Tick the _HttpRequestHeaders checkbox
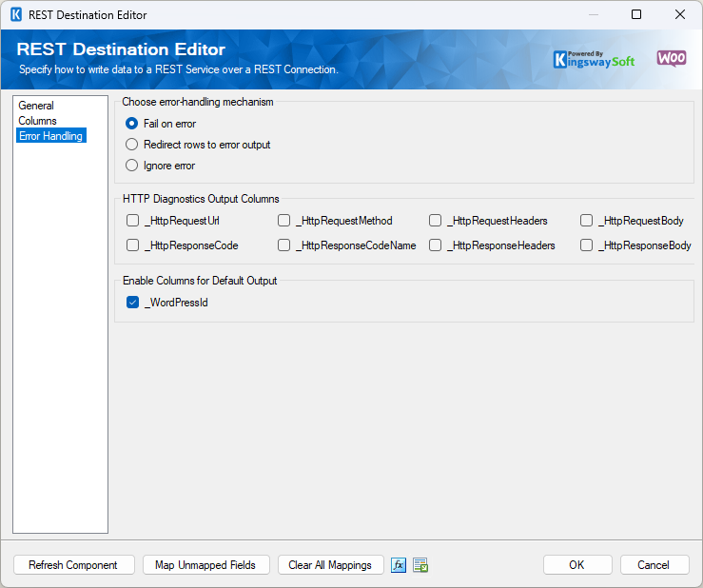Screen dimensions: 703x588 [x=435, y=221]
